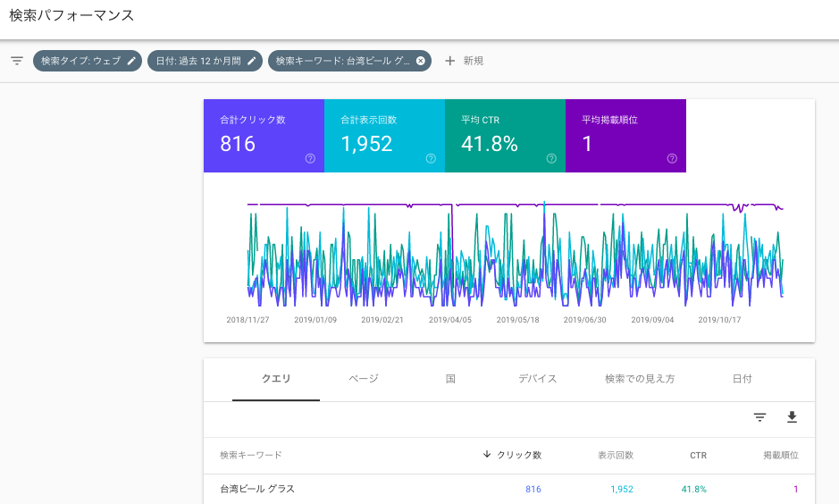
Task: Sort by 表示回数 column header
Action: pos(616,456)
